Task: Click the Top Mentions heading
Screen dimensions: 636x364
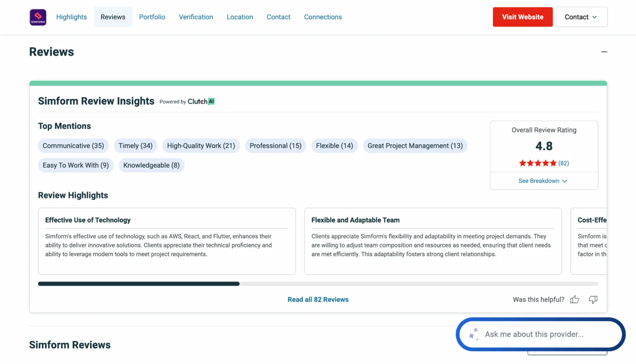Action: (64, 126)
